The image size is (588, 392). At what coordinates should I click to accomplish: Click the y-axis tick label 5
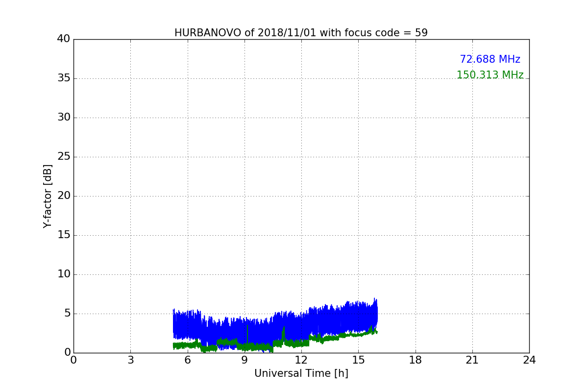tap(67, 314)
